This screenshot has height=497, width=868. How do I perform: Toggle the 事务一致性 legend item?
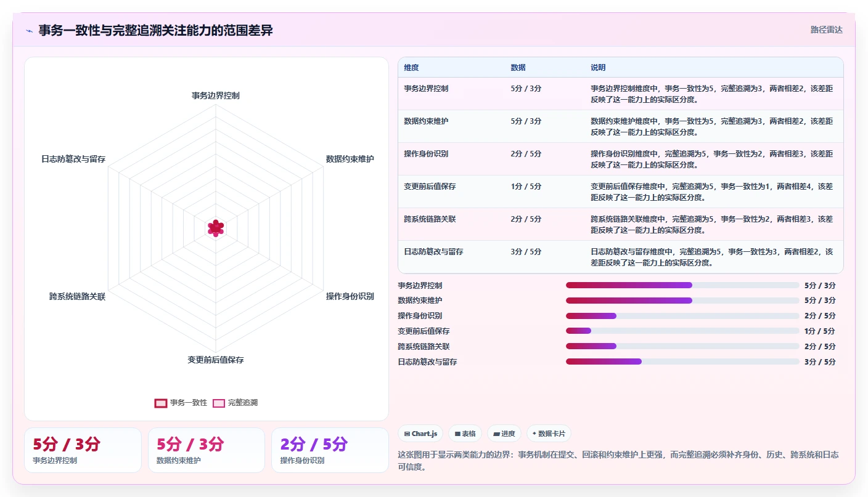coord(181,403)
